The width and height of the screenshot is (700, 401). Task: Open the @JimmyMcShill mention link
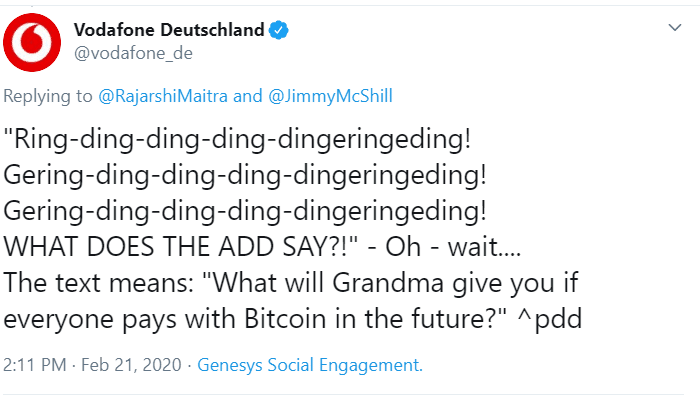tap(333, 97)
